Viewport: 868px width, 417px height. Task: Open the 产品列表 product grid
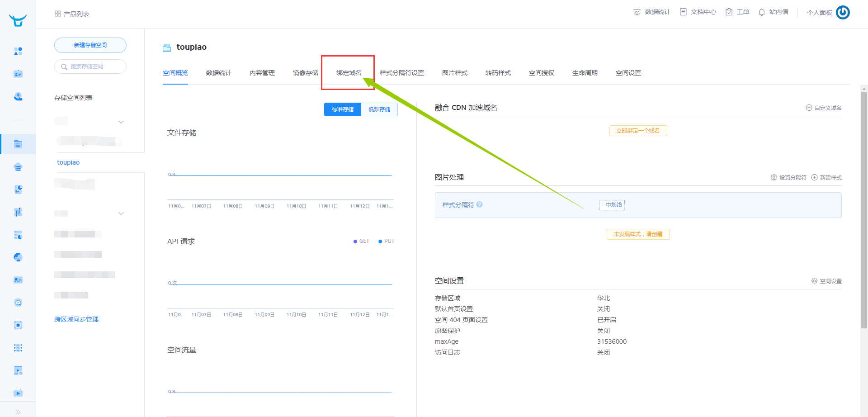72,14
